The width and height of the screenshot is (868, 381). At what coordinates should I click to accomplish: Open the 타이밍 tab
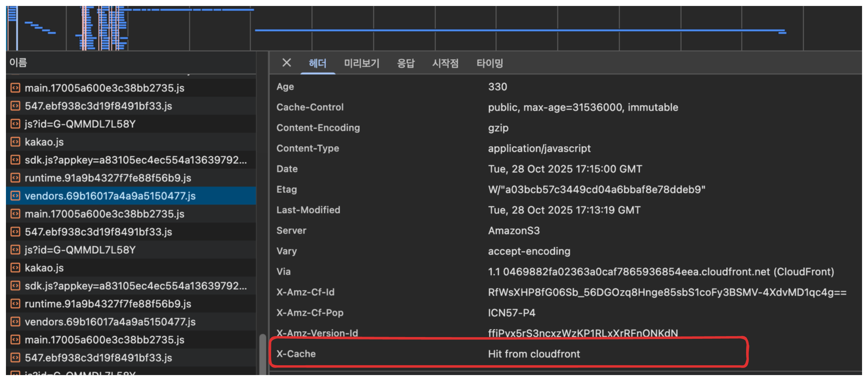coord(489,63)
